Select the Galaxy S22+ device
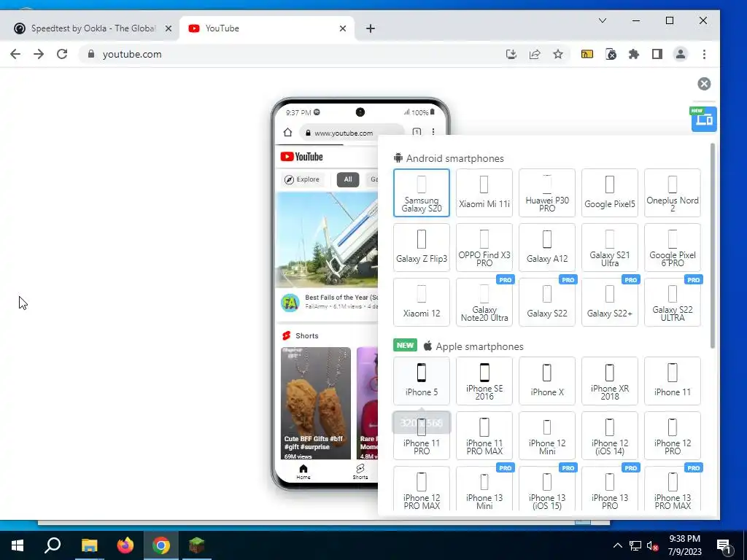747x560 pixels. [610, 303]
